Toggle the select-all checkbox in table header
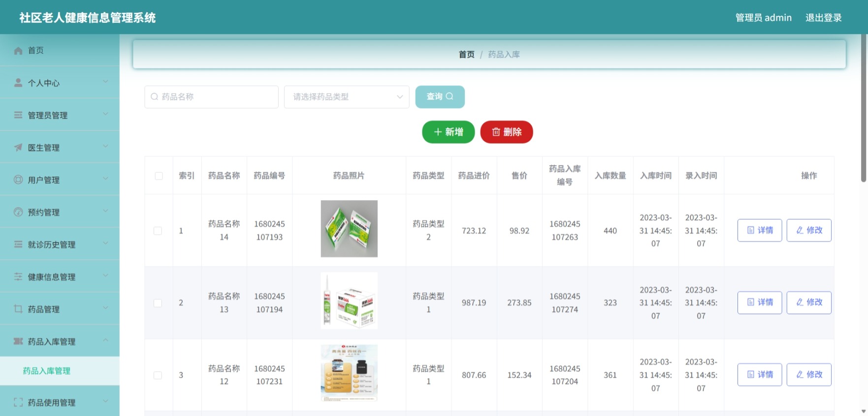Viewport: 868px width, 416px height. [159, 176]
